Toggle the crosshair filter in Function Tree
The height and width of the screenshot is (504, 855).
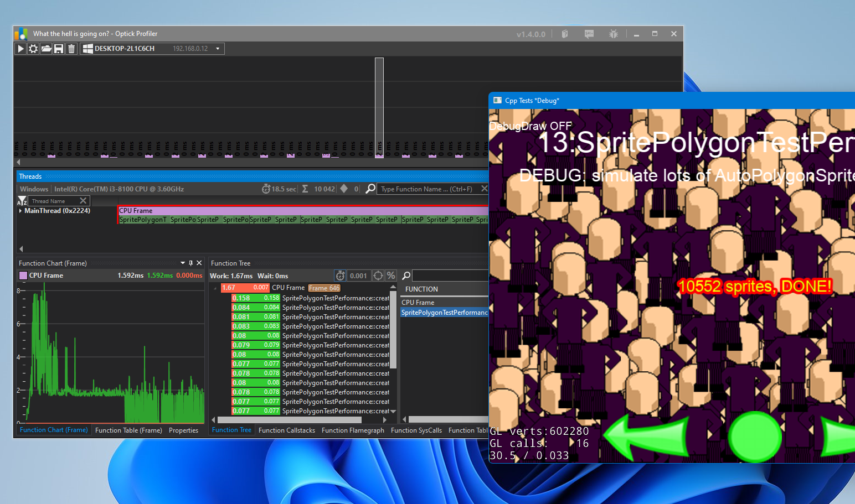(378, 275)
